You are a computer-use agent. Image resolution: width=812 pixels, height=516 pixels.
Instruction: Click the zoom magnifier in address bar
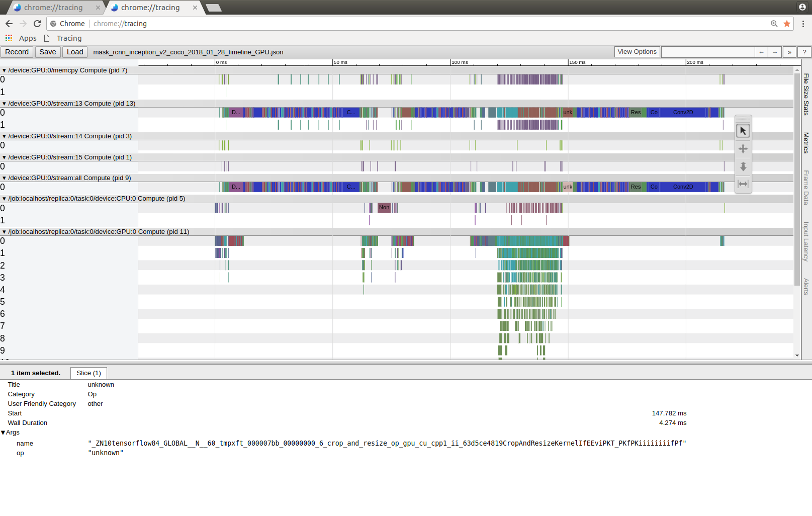774,24
